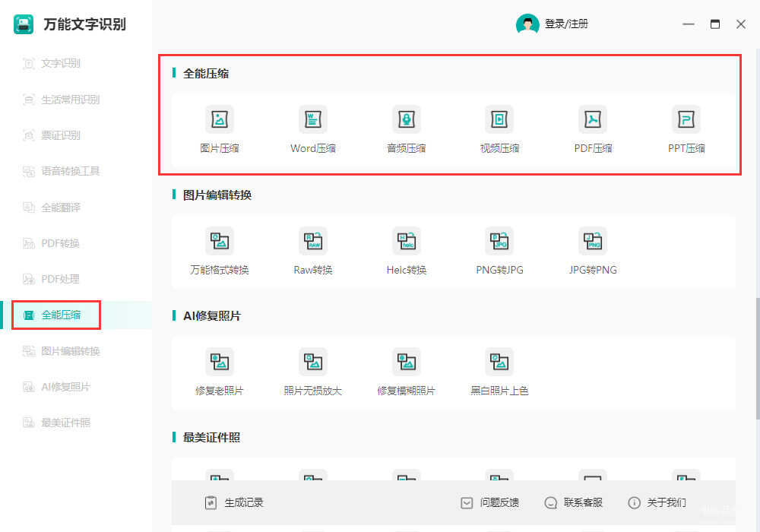Open the 修复老照片 photo repair tool
The height and width of the screenshot is (532, 760).
220,363
